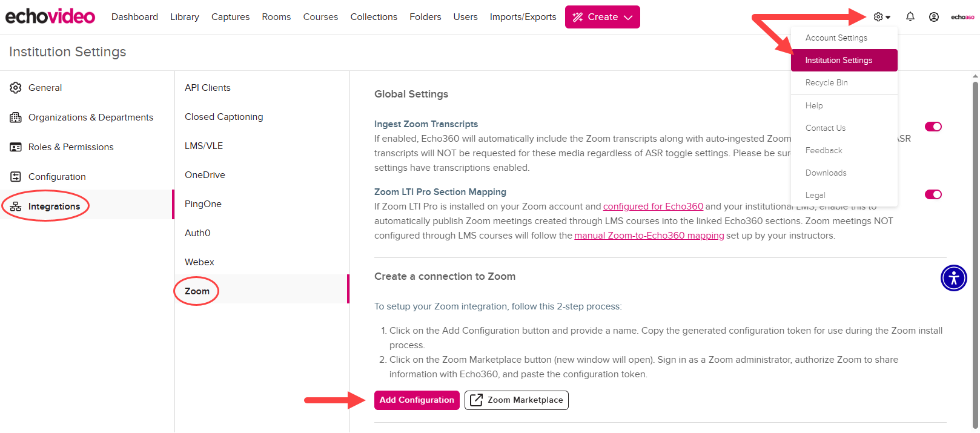Select the Roles & Permissions sidebar icon
Image resolution: width=980 pixels, height=433 pixels.
tap(16, 147)
